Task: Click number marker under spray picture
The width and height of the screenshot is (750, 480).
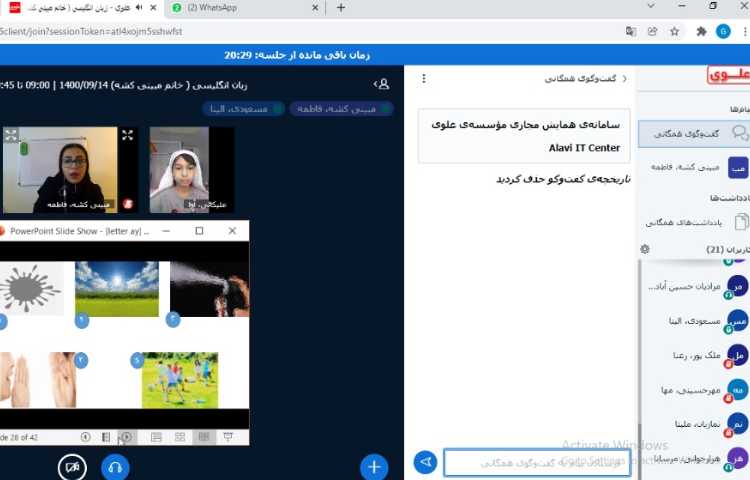Action: (173, 319)
